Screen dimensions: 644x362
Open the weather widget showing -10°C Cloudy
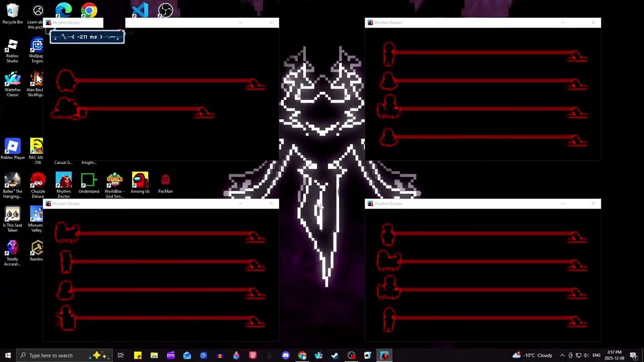point(532,355)
